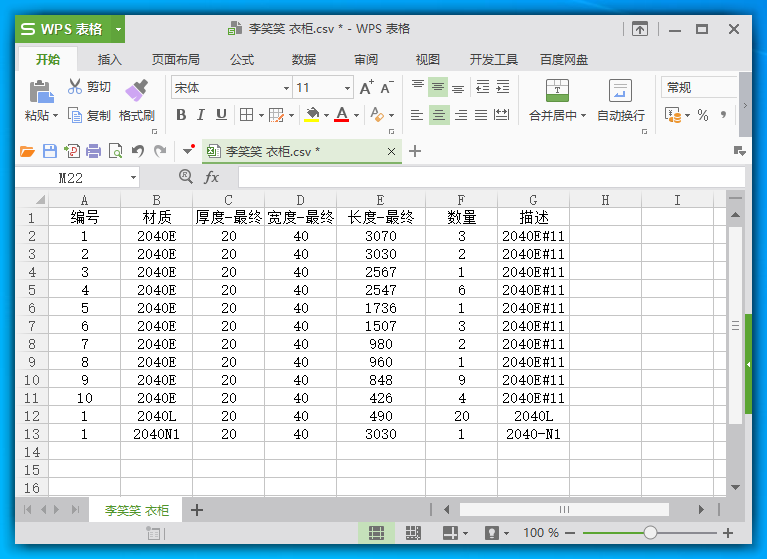Open the 数据 (Data) ribbon tab
767x559 pixels.
304,59
